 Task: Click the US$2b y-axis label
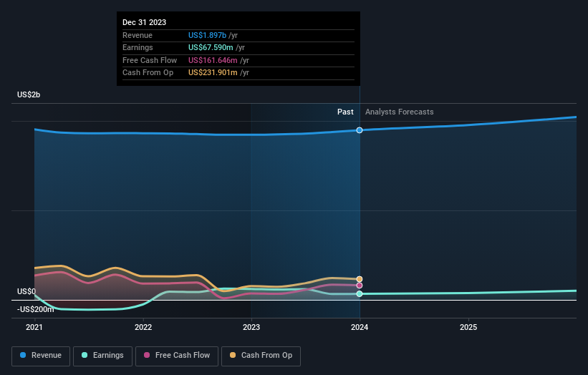[x=29, y=94]
